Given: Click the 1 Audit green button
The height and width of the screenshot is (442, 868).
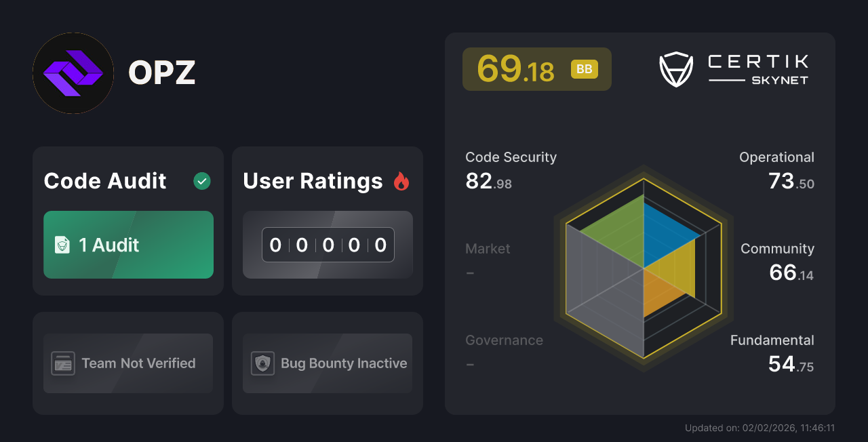Looking at the screenshot, I should point(128,245).
